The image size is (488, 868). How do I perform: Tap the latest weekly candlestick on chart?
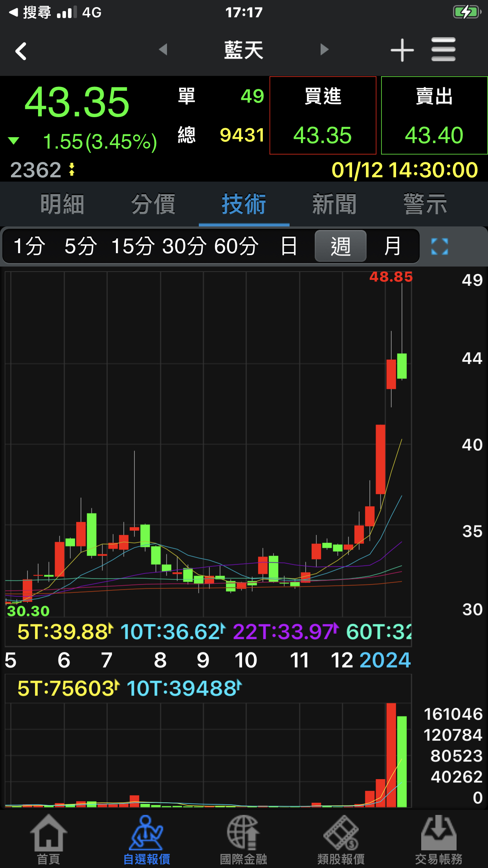coord(402,366)
